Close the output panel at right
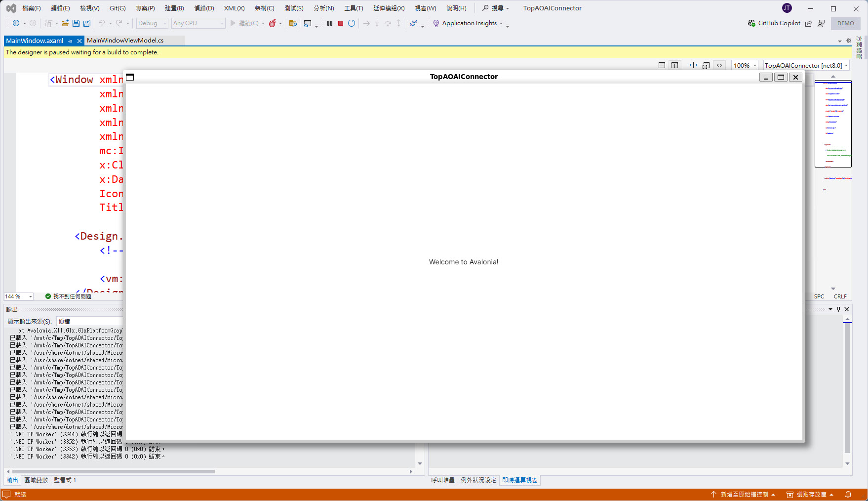Viewport: 868px width, 501px height. click(x=847, y=309)
